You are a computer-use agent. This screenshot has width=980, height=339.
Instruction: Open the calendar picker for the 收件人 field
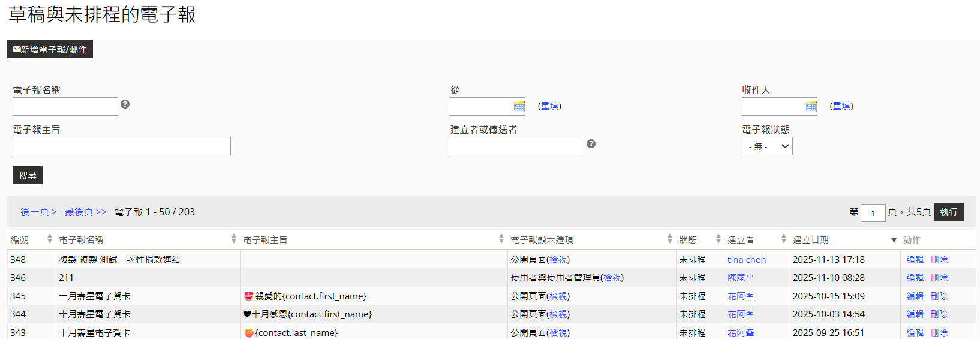coord(810,107)
